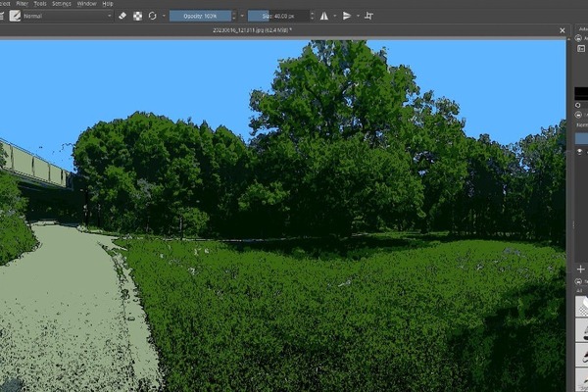Open the vertical mirror options dropdown arrow
Screen dimensions: 588x392
click(x=358, y=16)
